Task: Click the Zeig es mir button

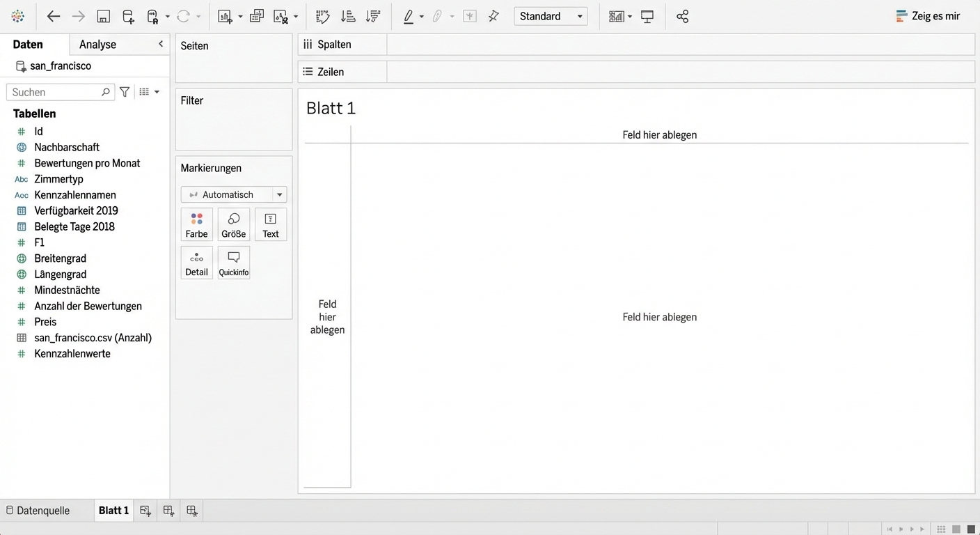Action: tap(928, 16)
